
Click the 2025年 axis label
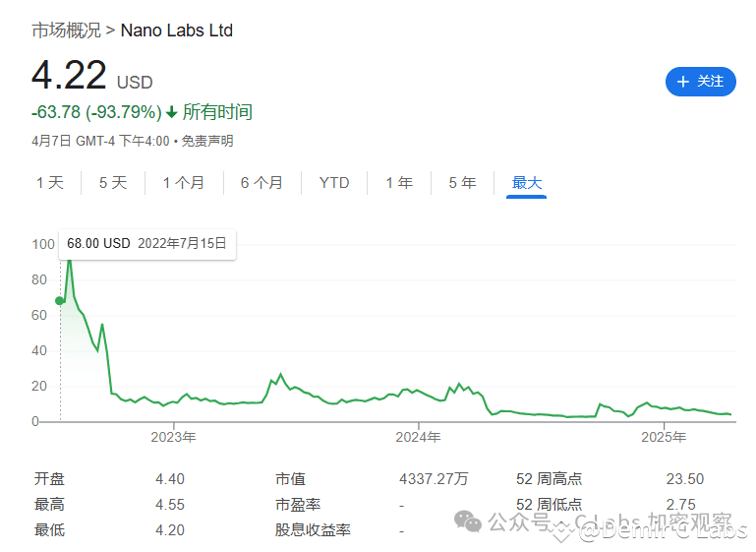pyautogui.click(x=664, y=437)
